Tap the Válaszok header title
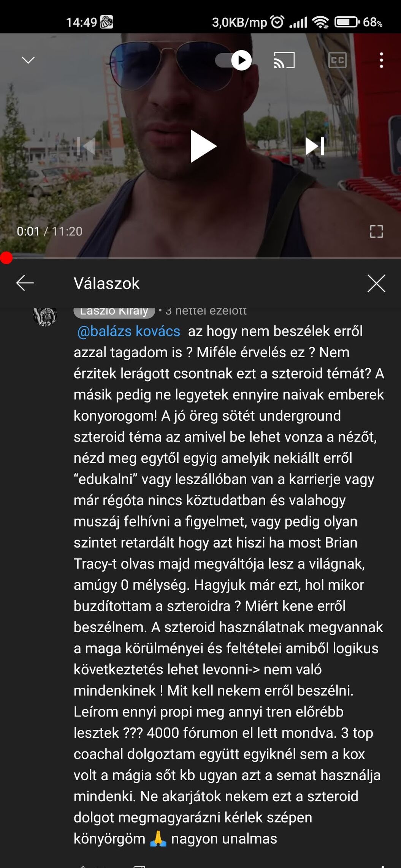 107,283
